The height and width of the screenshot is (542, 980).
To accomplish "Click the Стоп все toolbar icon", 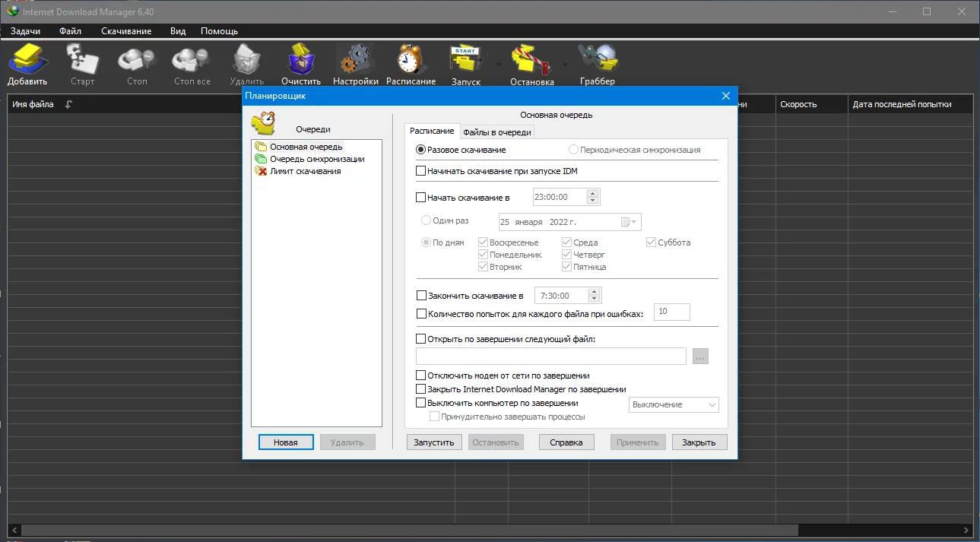I will 192,59.
